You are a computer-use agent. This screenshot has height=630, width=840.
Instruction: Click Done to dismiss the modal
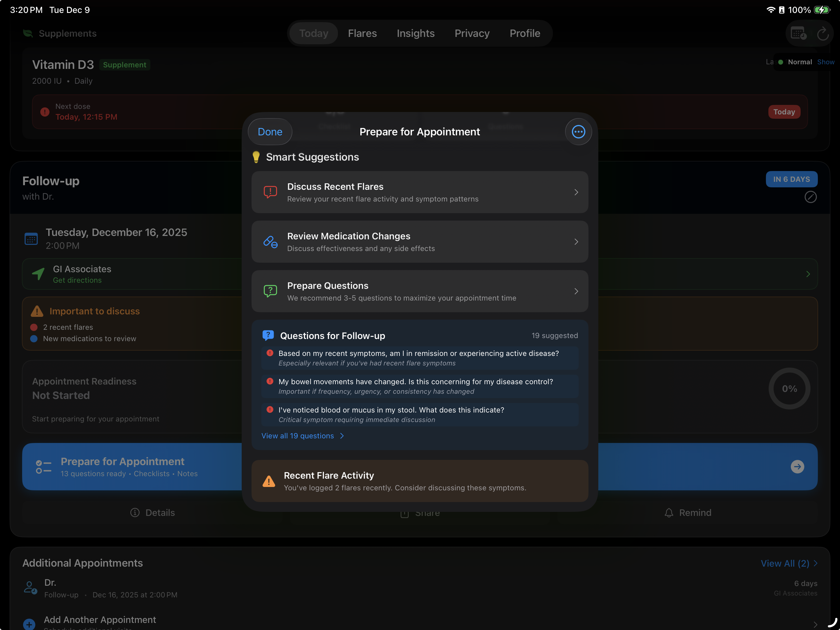coord(270,131)
